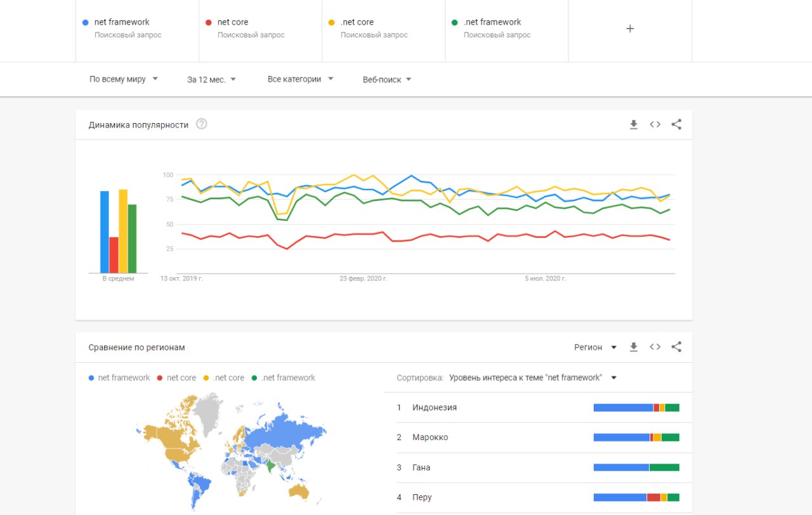Image resolution: width=812 pixels, height=515 pixels.
Task: Select Перу row in region list
Action: coord(538,497)
